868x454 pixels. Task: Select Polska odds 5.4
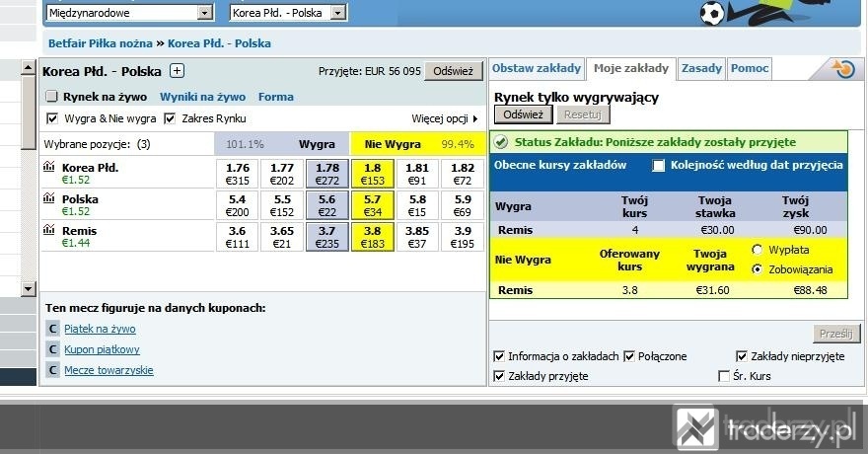pos(238,205)
